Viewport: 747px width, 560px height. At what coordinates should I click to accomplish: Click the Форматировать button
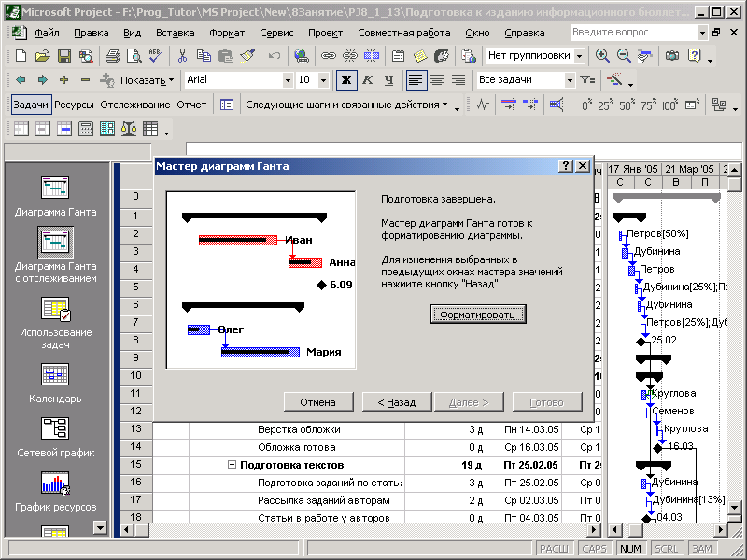point(478,315)
